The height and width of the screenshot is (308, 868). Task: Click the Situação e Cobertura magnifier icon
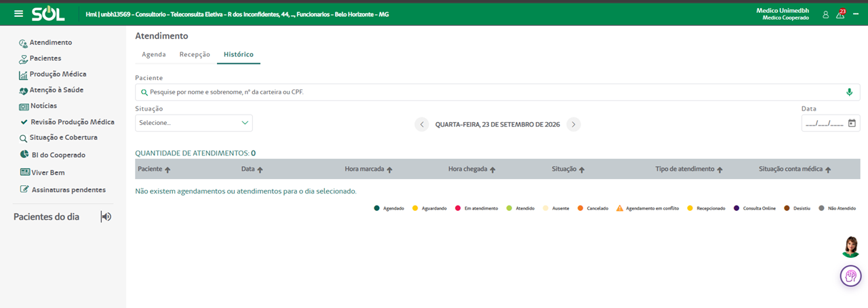23,138
